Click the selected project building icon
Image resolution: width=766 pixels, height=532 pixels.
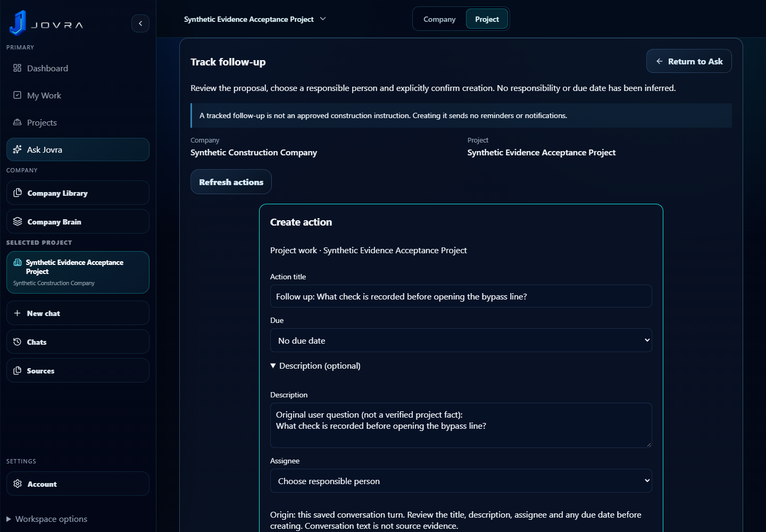18,262
